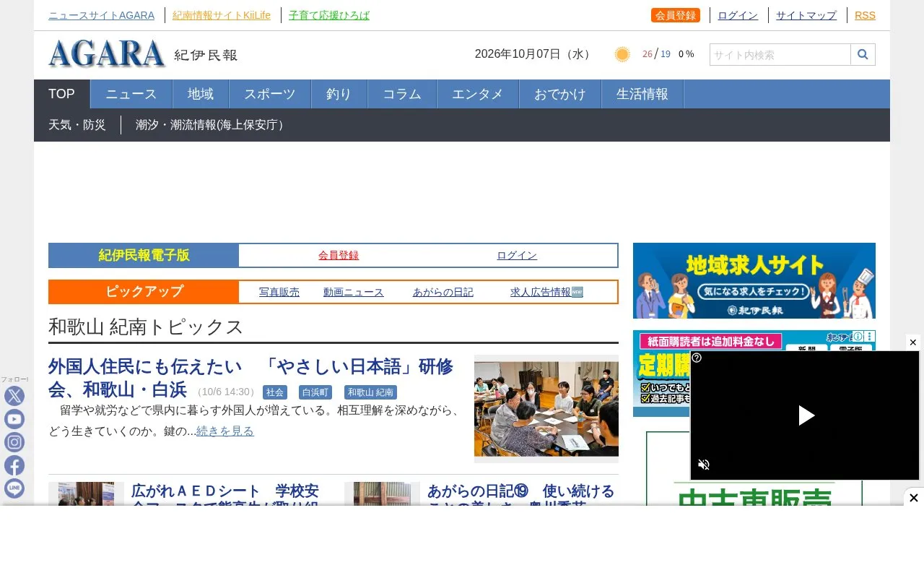Open the LINE follow icon
The image size is (924, 578).
14,488
